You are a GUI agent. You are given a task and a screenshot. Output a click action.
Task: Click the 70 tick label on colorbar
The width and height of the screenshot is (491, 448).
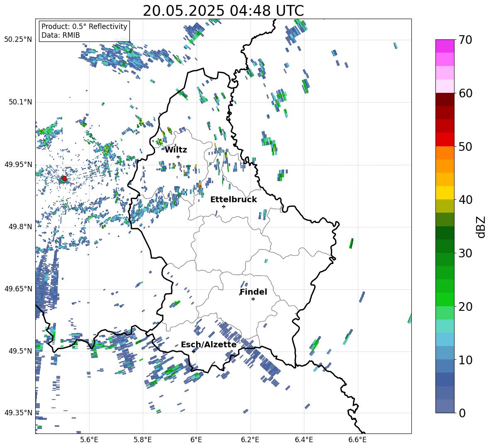point(465,40)
